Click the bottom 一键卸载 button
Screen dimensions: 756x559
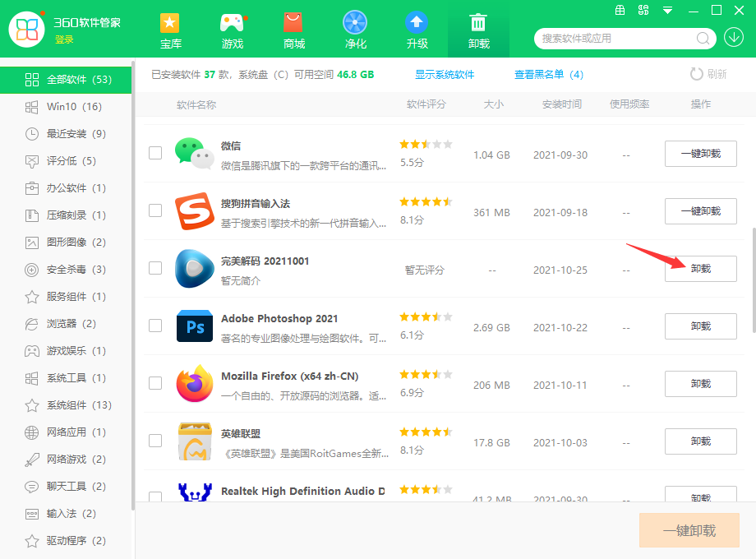[x=689, y=530]
